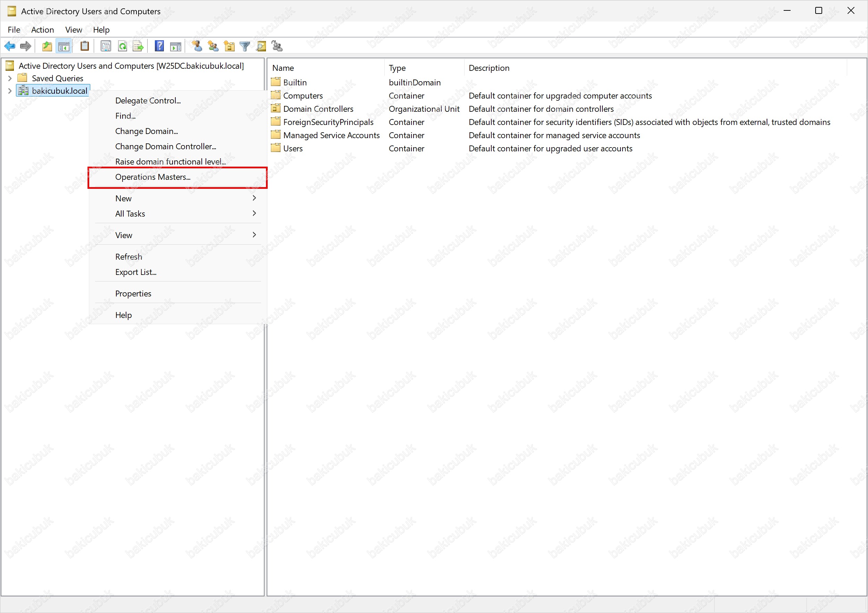Click the Builtin folder icon
Screen dimensions: 868x613
[x=276, y=82]
